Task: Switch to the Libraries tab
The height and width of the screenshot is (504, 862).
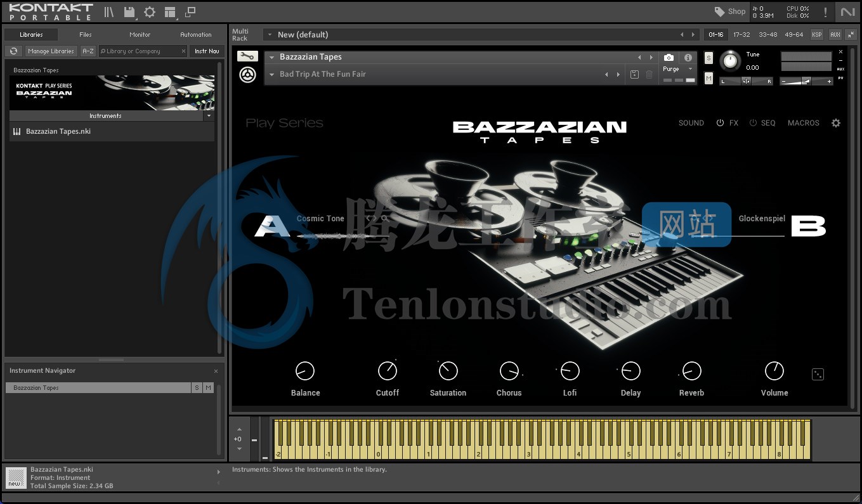Action: (31, 34)
